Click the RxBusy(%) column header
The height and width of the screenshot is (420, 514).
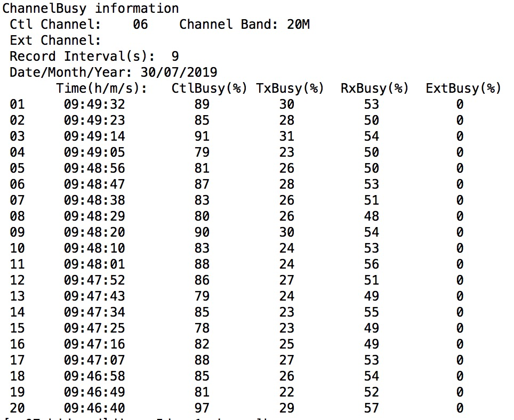coord(375,88)
